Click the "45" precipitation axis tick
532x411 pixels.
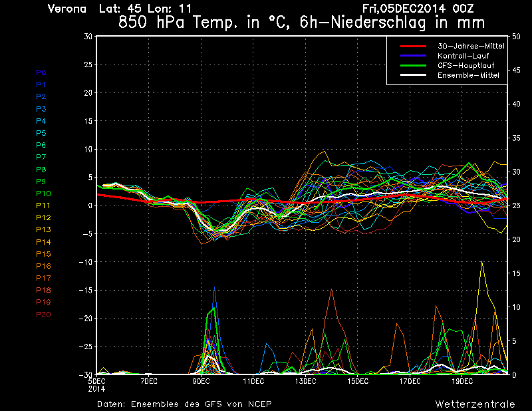click(x=516, y=70)
